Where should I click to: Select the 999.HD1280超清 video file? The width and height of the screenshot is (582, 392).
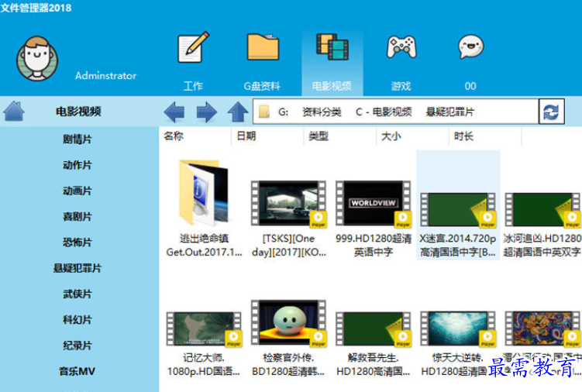coord(373,218)
